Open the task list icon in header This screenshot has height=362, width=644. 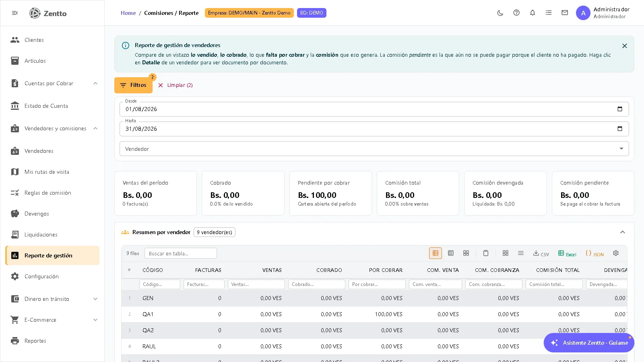pos(549,13)
